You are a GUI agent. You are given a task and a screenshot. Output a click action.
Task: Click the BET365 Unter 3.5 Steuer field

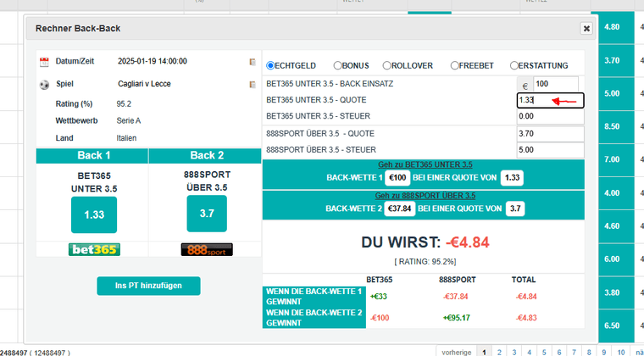(x=550, y=117)
